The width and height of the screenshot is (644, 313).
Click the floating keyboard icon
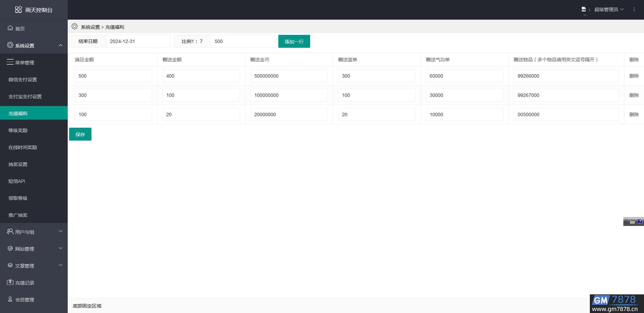[x=632, y=222]
